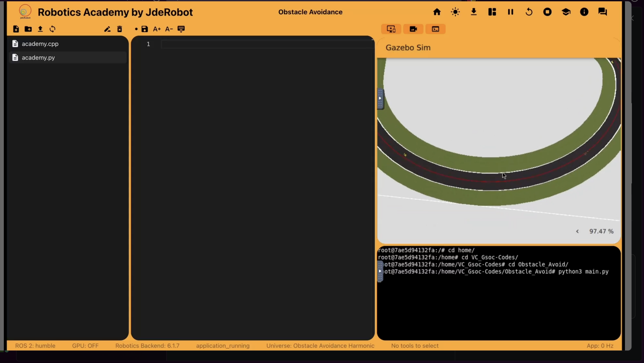The height and width of the screenshot is (363, 644).
Task: Create a new folder with the toolbar icon
Action: (28, 29)
